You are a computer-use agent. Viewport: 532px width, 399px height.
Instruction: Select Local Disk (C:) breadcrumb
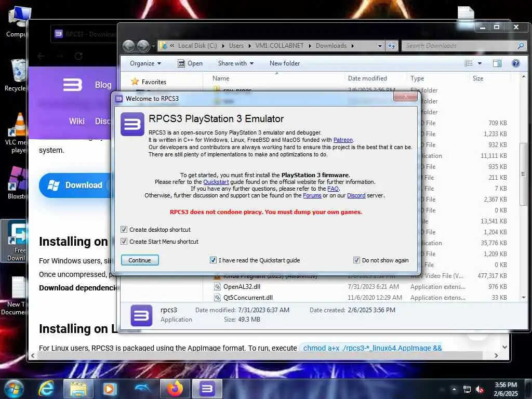197,46
